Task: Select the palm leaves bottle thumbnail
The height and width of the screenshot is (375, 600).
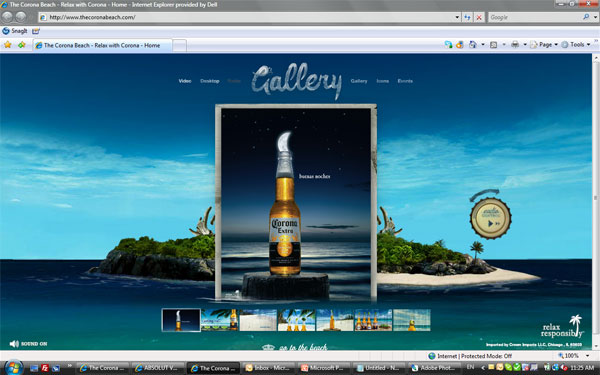Action: 219,320
